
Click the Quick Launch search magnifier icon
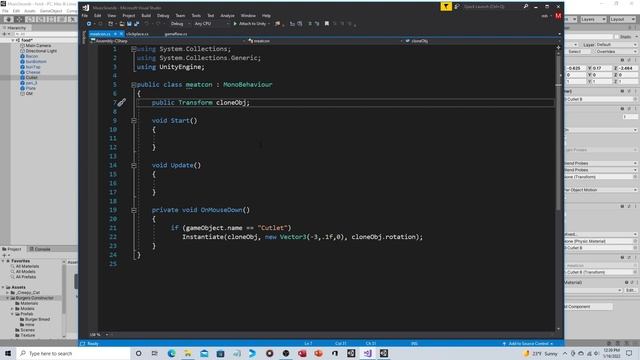click(526, 6)
